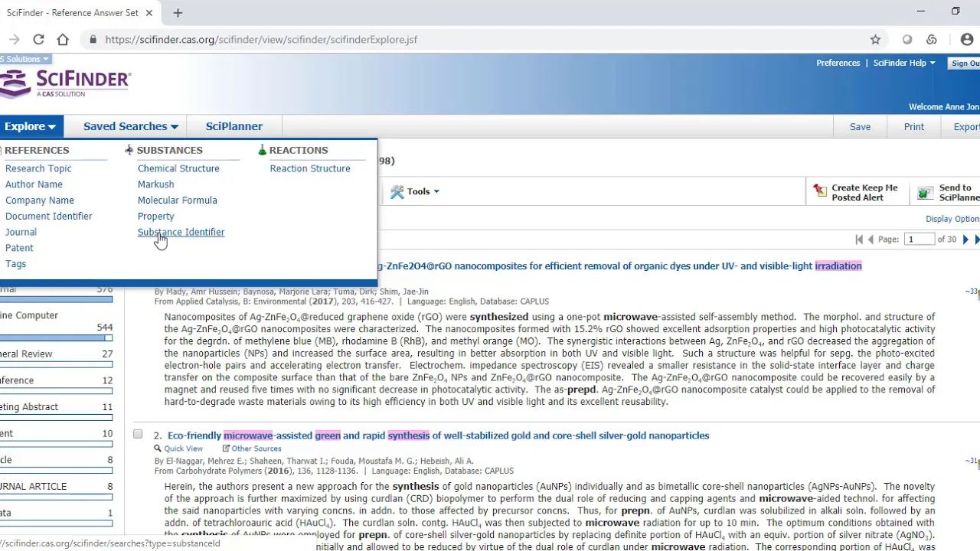The height and width of the screenshot is (551, 980).
Task: Choose Property substance search
Action: point(155,217)
